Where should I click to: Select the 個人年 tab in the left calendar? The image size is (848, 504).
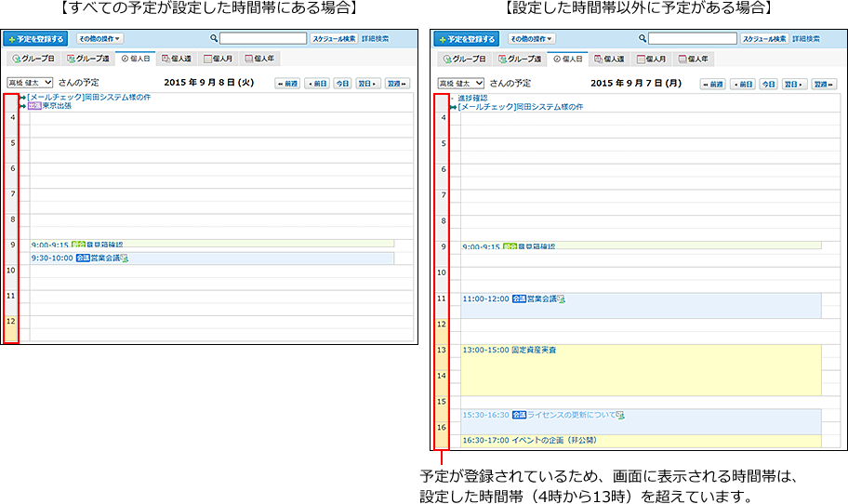[258, 59]
